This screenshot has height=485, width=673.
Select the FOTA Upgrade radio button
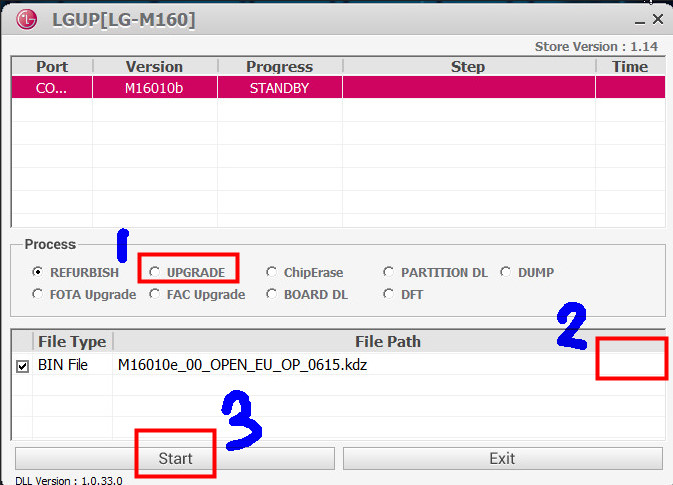pos(38,294)
